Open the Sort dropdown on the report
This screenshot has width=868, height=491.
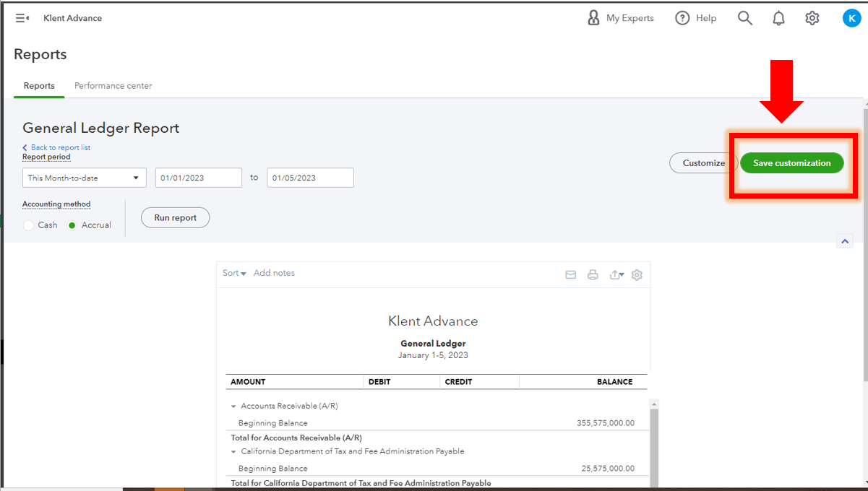point(233,272)
